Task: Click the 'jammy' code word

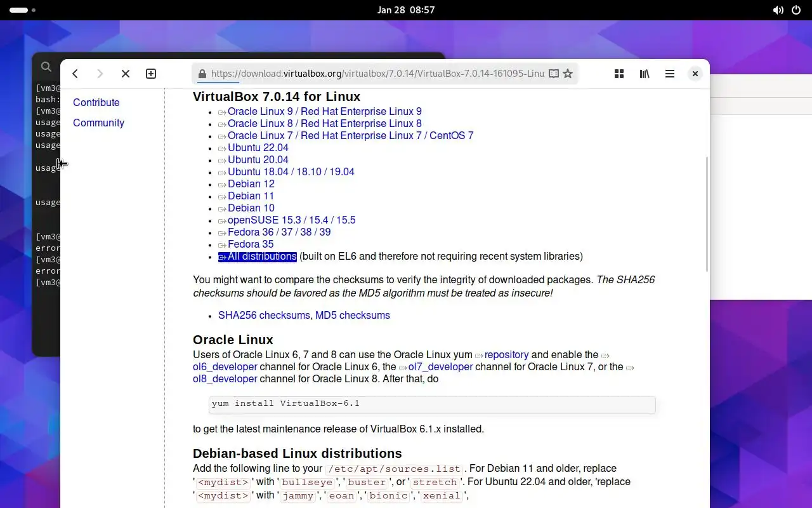Action: point(298,496)
